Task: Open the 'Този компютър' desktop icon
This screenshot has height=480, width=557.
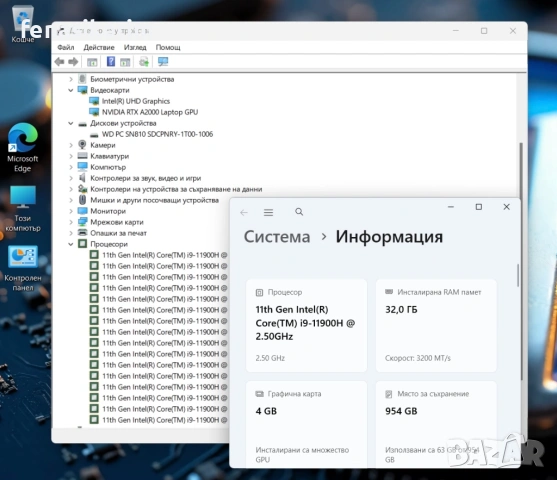Action: pos(23,209)
